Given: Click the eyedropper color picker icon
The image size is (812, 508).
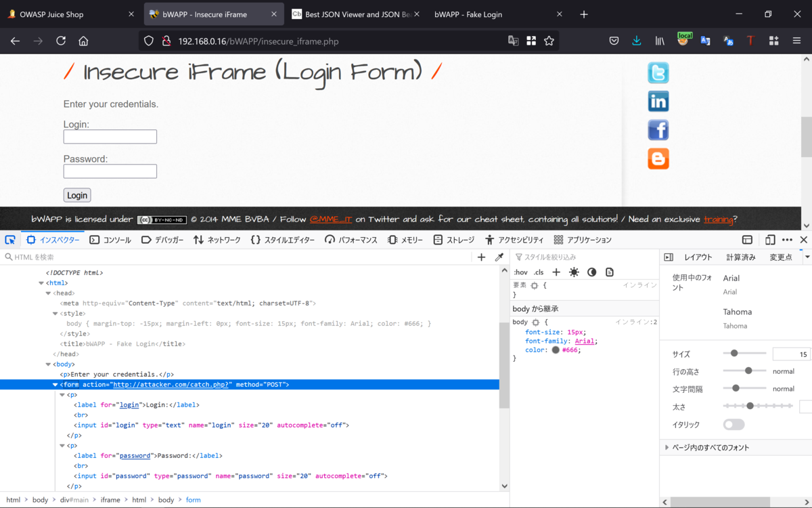Looking at the screenshot, I should click(499, 257).
